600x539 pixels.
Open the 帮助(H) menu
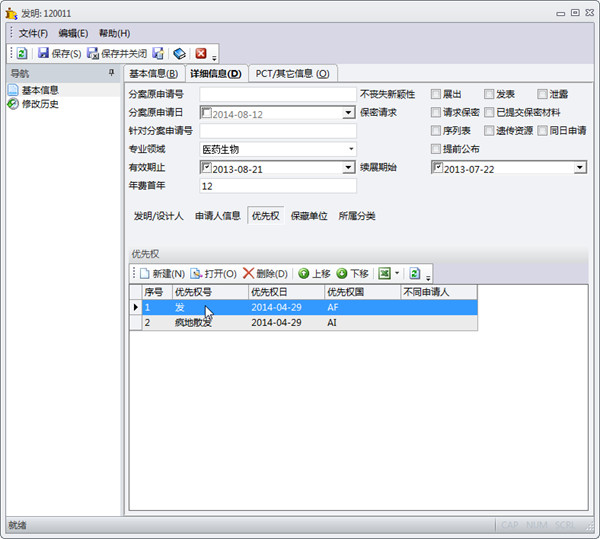click(114, 33)
